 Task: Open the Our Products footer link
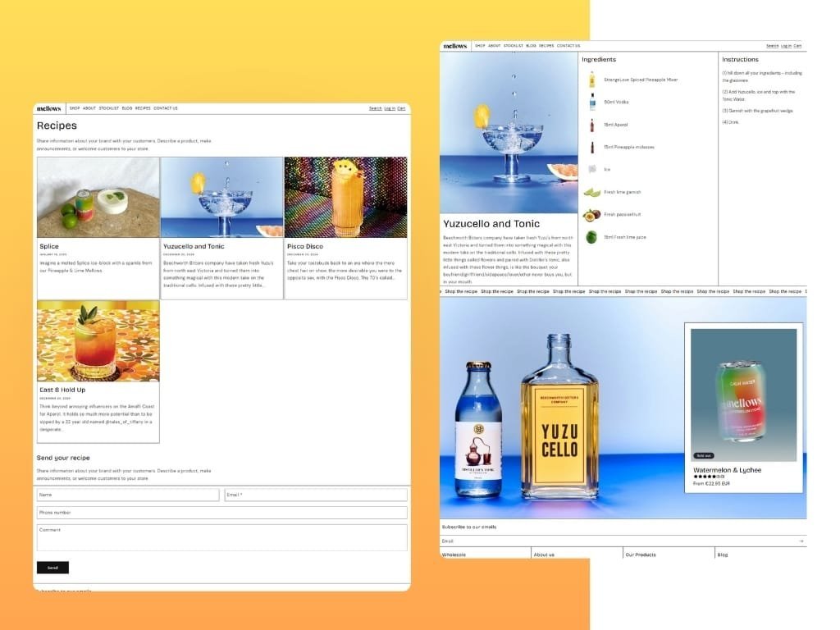point(641,555)
